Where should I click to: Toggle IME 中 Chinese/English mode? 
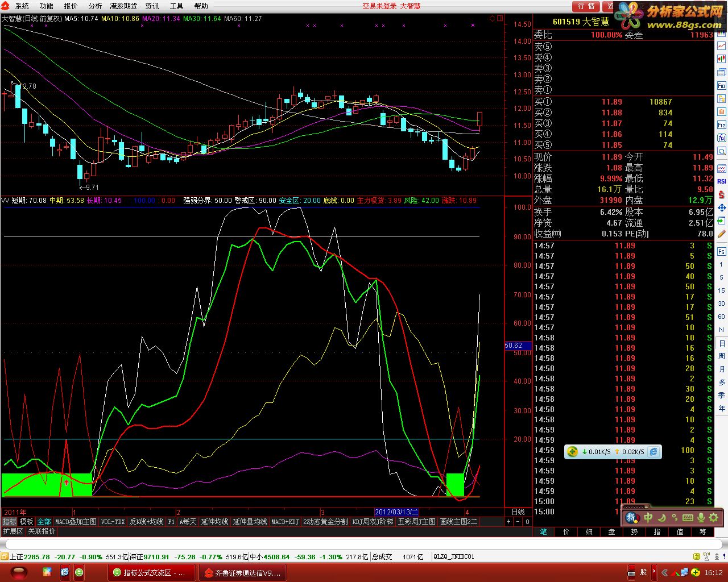pyautogui.click(x=648, y=517)
